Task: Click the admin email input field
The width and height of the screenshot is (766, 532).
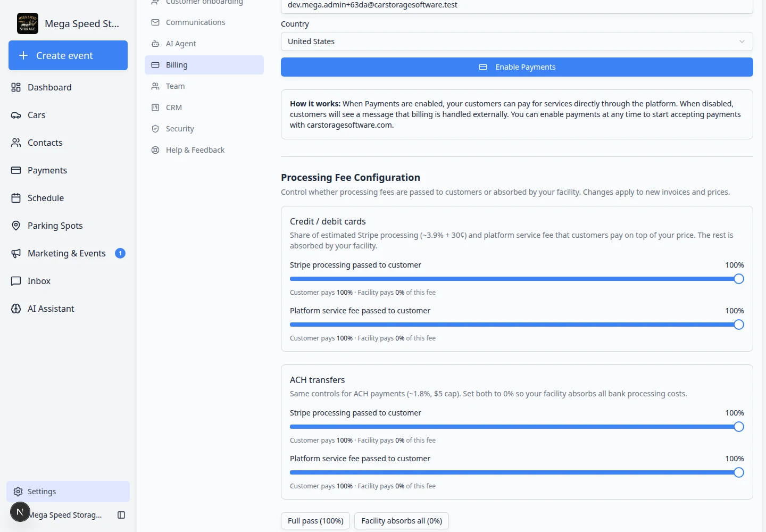Action: [517, 5]
